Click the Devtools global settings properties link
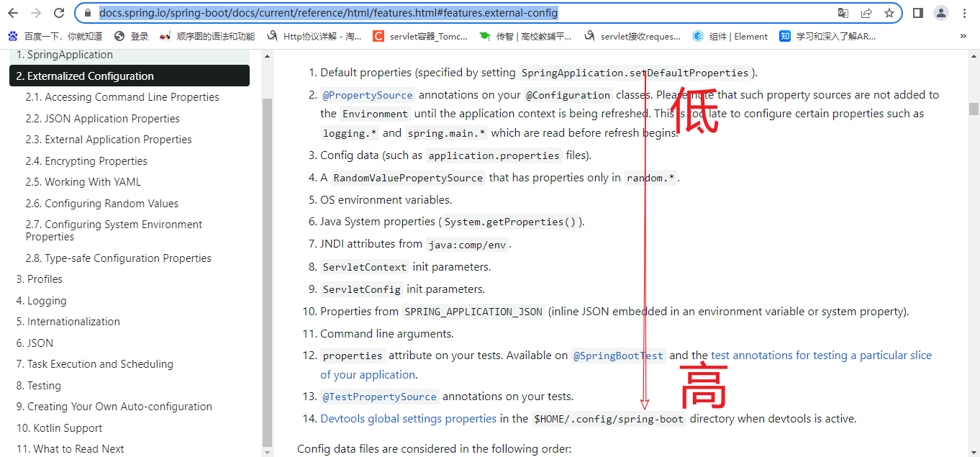Viewport: 980px width, 457px height. point(408,419)
